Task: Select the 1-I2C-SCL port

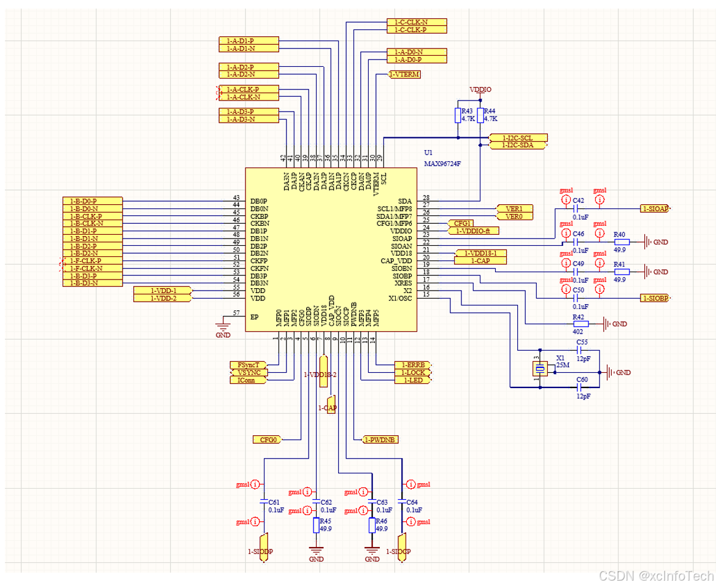Action: point(518,138)
